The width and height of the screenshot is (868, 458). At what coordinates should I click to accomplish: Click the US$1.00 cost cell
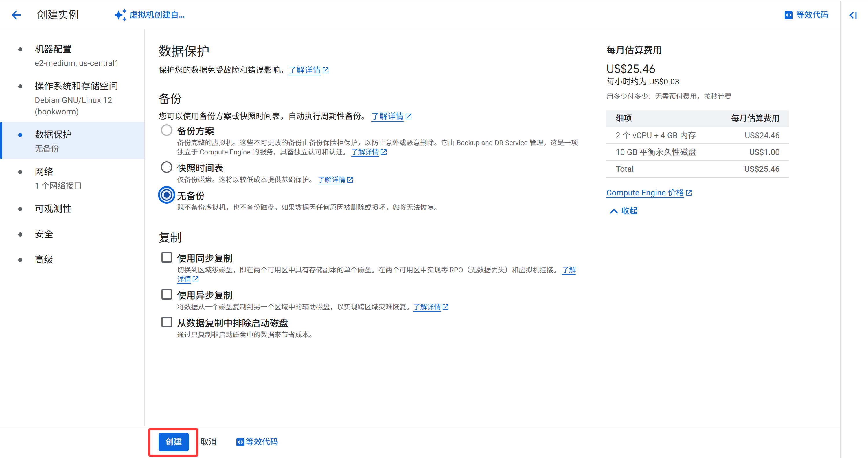click(x=764, y=152)
